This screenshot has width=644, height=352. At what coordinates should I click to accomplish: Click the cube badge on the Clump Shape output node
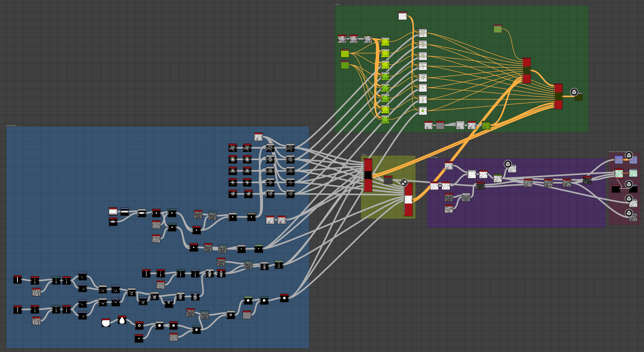tap(508, 164)
